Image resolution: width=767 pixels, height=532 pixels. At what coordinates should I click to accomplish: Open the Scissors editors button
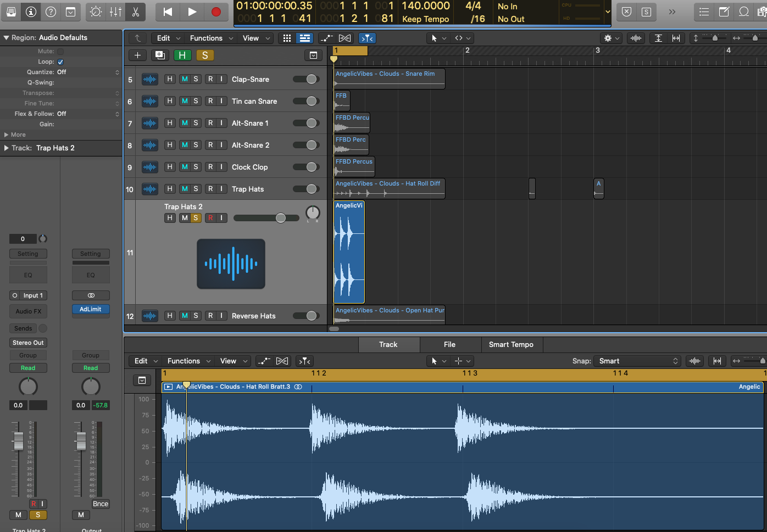tap(135, 12)
